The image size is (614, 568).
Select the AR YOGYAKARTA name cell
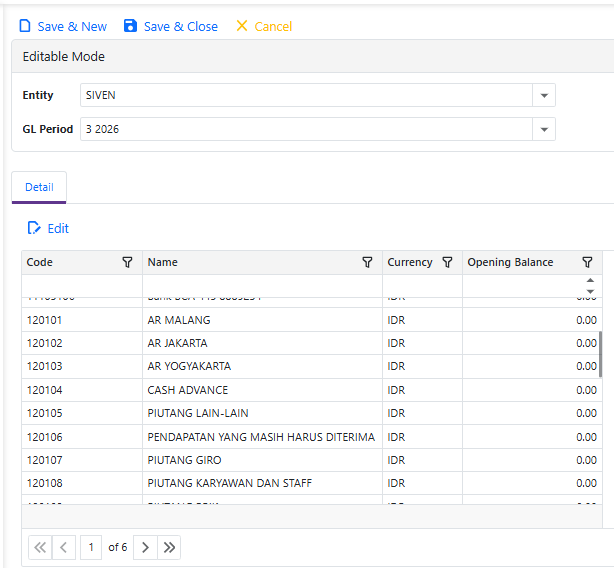point(262,366)
